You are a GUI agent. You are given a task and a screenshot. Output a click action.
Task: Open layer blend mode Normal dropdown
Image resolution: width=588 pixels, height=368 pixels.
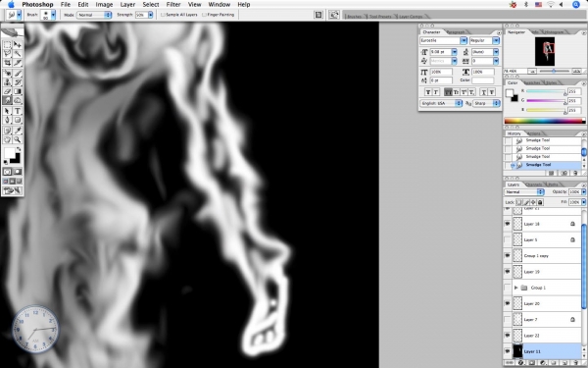click(x=524, y=192)
